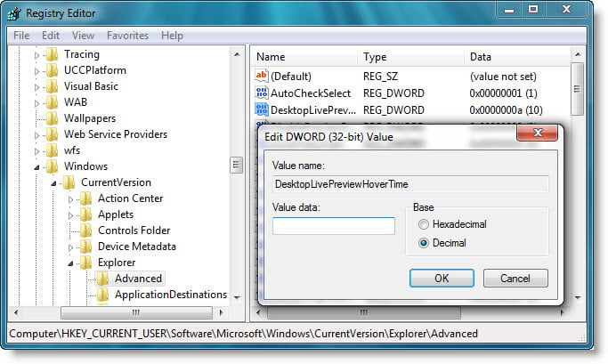The height and width of the screenshot is (364, 608).
Task: Expand the wfs tree node
Action: pos(36,151)
